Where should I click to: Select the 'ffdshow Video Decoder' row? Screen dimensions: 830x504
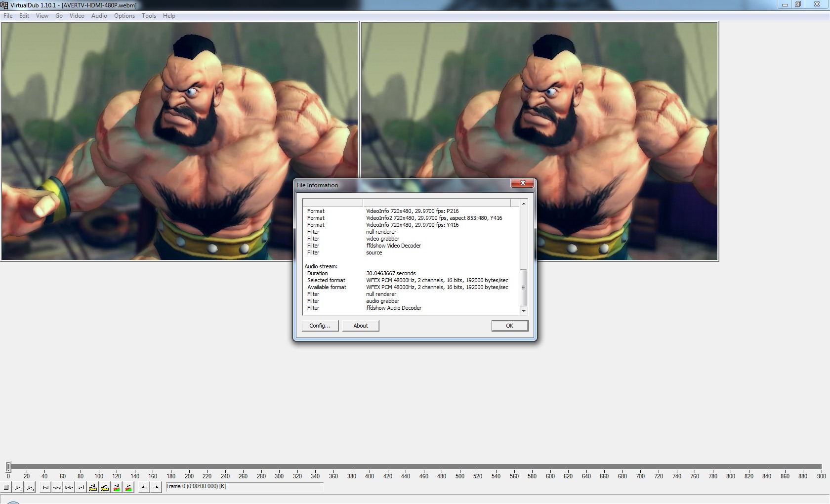pos(411,246)
